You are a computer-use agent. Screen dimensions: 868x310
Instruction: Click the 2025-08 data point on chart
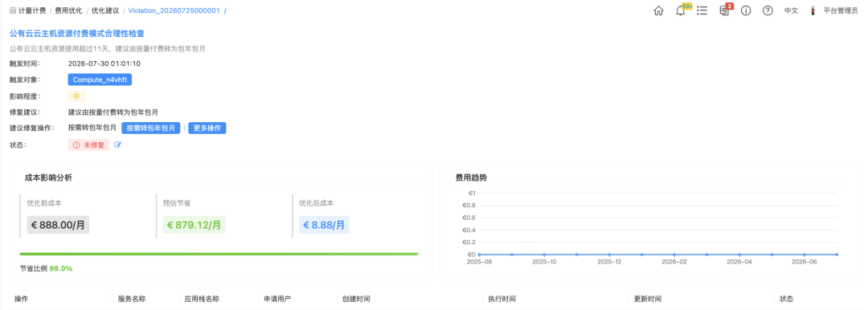[479, 255]
